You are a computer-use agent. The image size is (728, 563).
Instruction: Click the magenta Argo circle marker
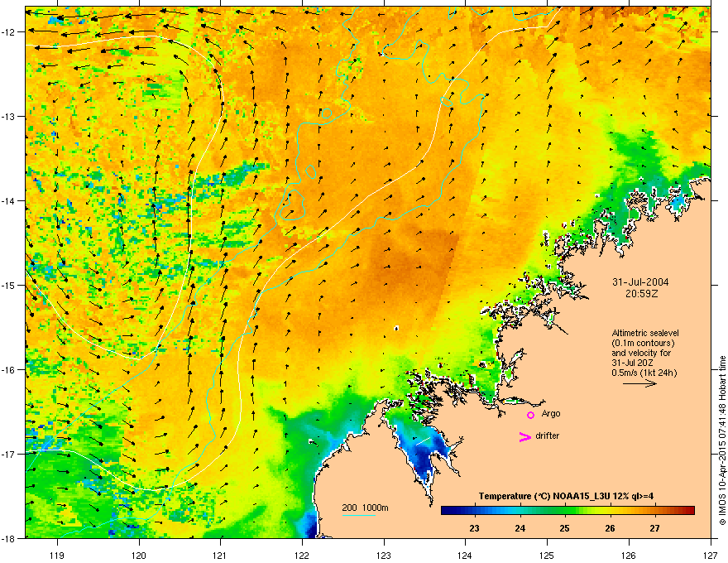[x=530, y=415]
